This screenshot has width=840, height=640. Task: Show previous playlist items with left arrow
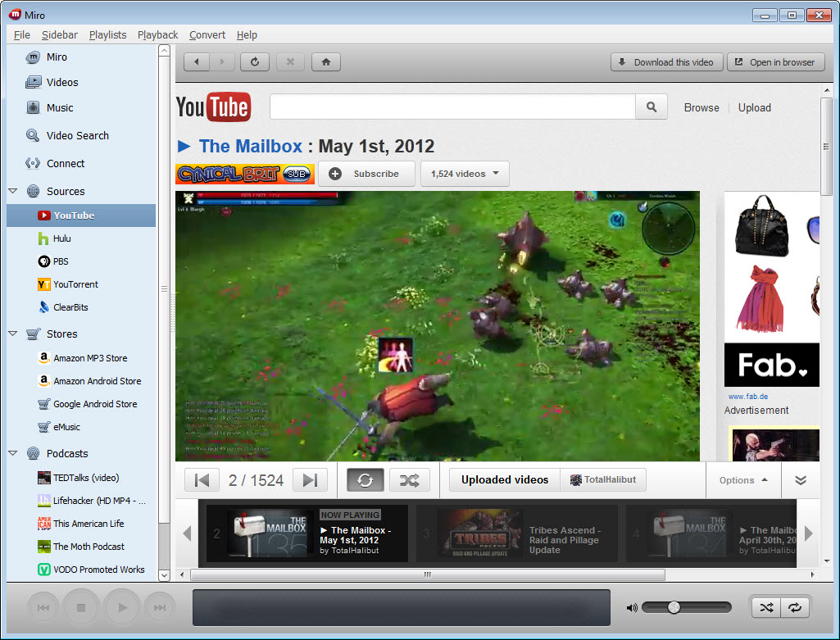[x=187, y=533]
